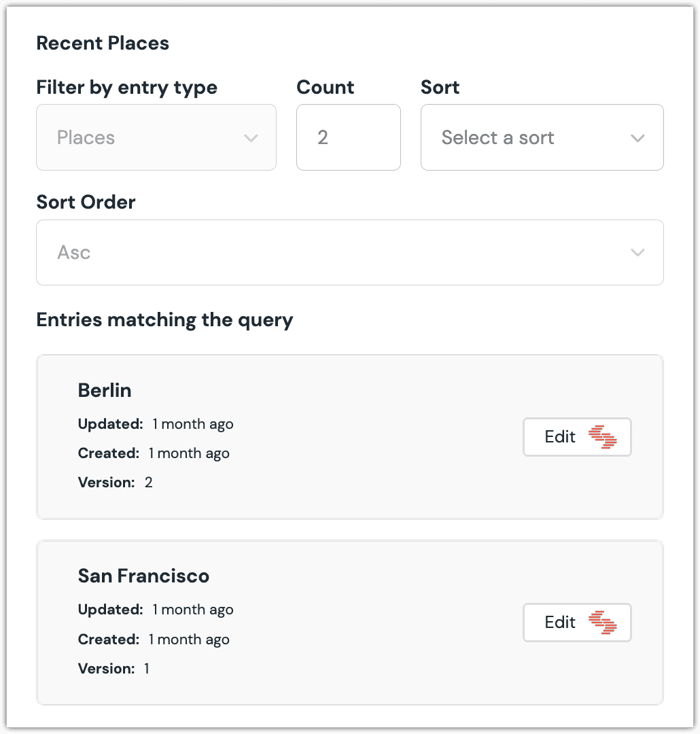This screenshot has height=734, width=700.
Task: Click the Count label above the number field
Action: tap(325, 88)
